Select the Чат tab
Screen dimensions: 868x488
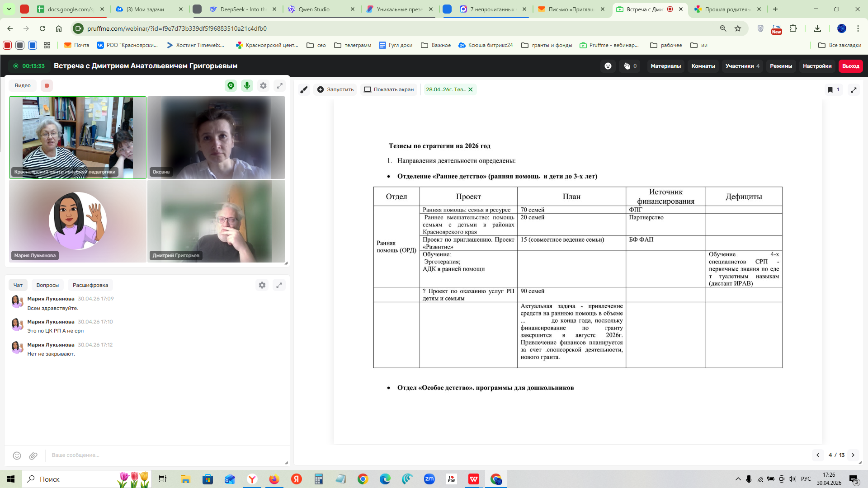(18, 285)
